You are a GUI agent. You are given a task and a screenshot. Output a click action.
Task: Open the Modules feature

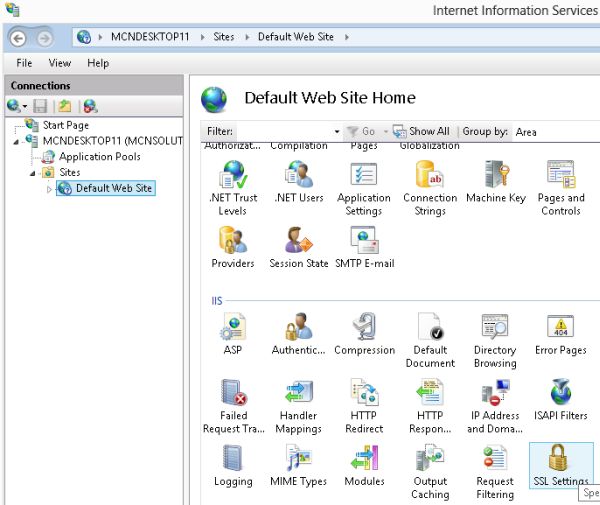click(364, 466)
